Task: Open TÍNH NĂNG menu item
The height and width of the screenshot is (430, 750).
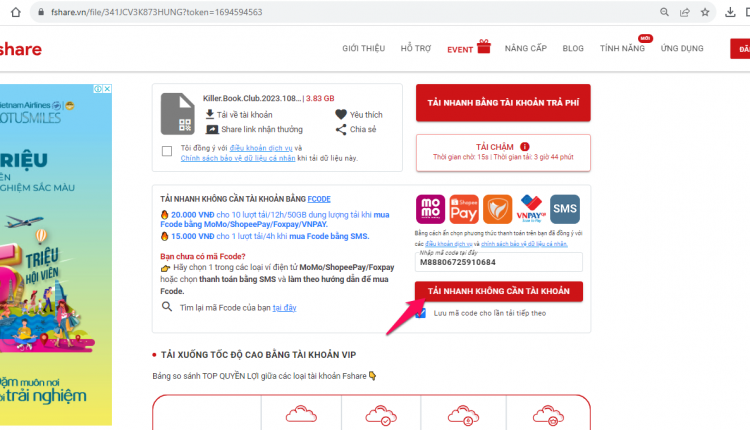Action: point(622,48)
